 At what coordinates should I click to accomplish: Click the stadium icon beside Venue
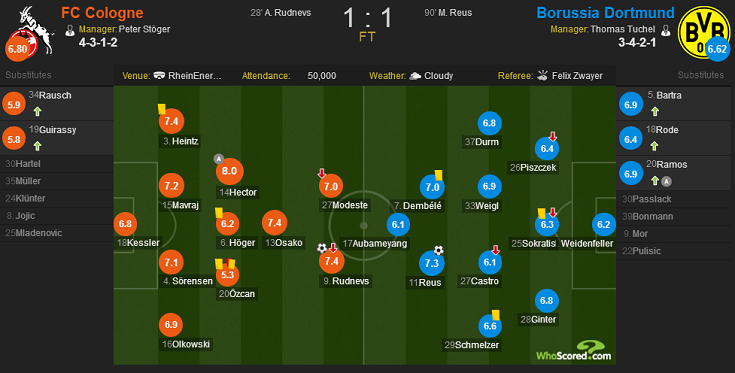pyautogui.click(x=159, y=75)
